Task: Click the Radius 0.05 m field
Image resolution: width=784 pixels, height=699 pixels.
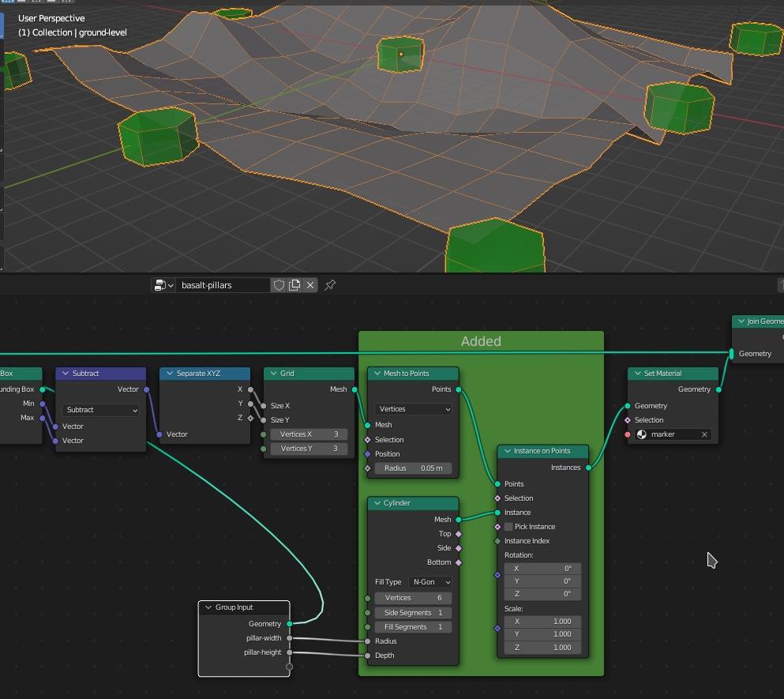Action: click(413, 468)
